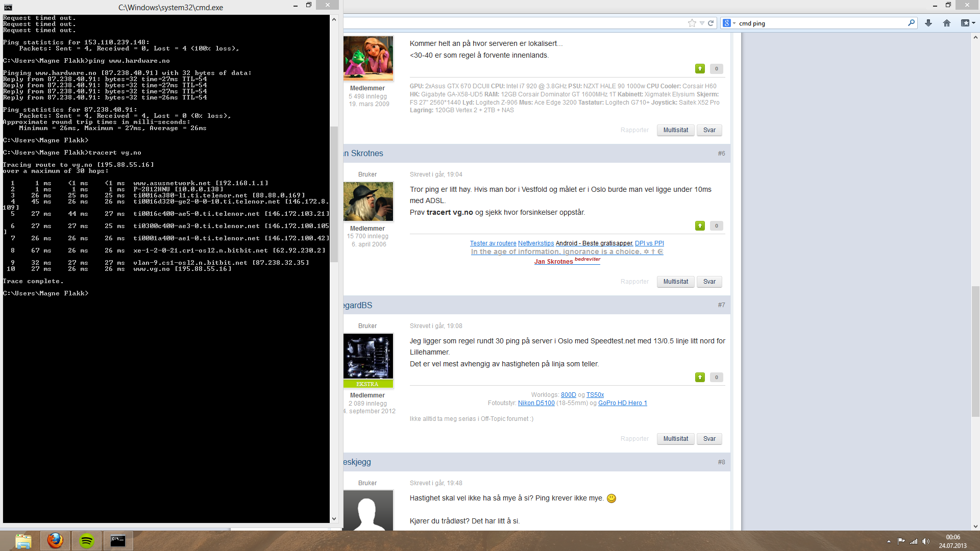Open the 'Jan Skrotnes' signature link
Image resolution: width=980 pixels, height=551 pixels.
point(553,262)
